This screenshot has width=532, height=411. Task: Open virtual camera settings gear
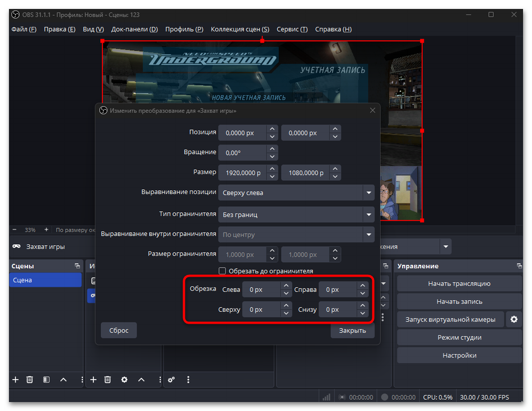click(514, 319)
